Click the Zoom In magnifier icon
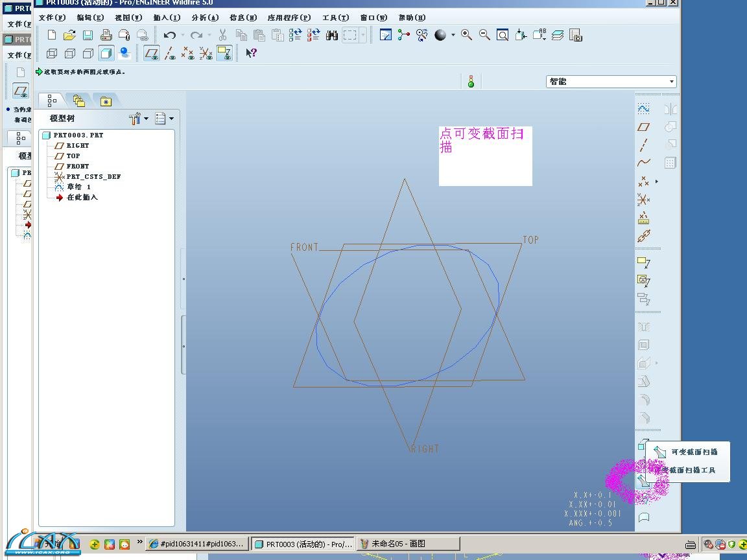The height and width of the screenshot is (560, 747). (466, 35)
